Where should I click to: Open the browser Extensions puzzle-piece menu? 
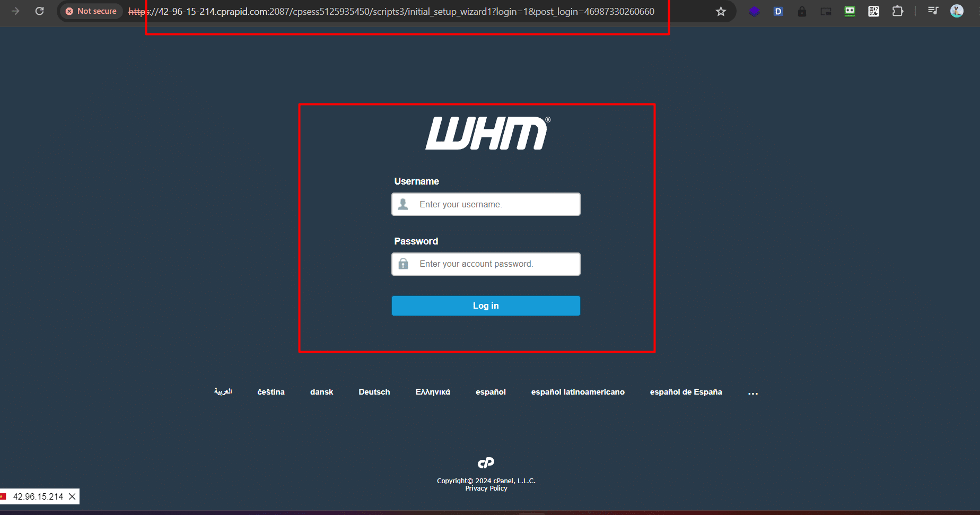point(898,11)
